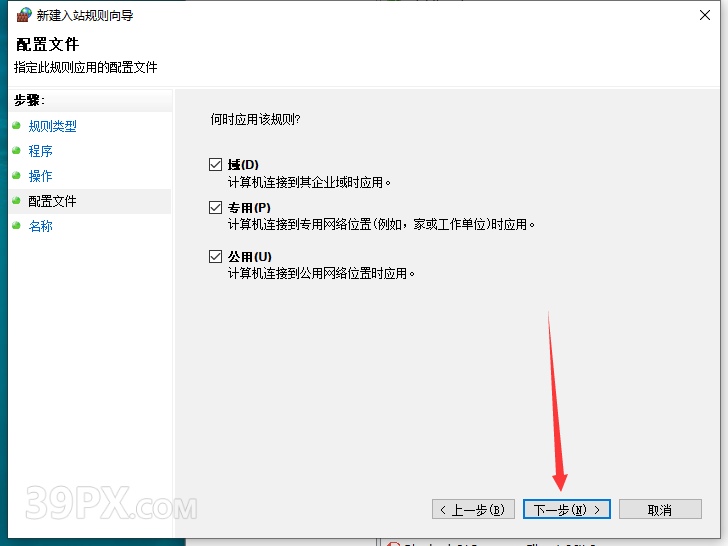Open the 操作 step in sidebar
Image resolution: width=728 pixels, height=546 pixels.
pyautogui.click(x=40, y=176)
